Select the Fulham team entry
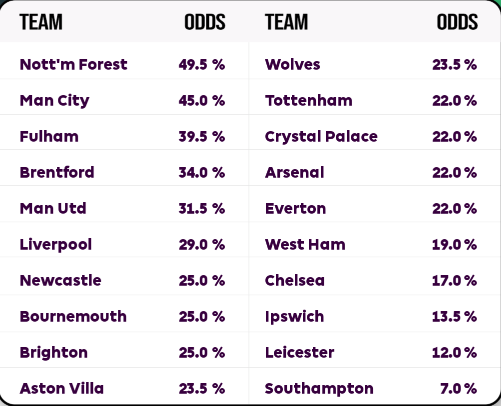Image resolution: width=501 pixels, height=406 pixels. click(49, 136)
